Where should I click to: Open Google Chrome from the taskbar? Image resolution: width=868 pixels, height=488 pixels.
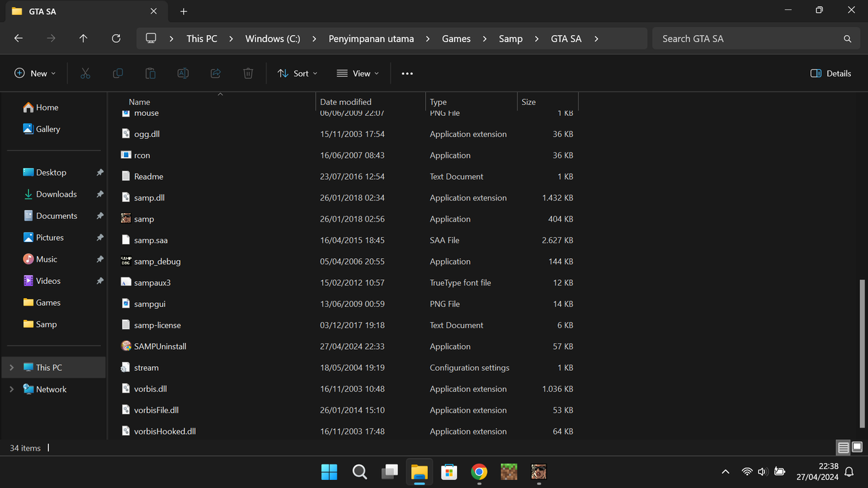479,472
